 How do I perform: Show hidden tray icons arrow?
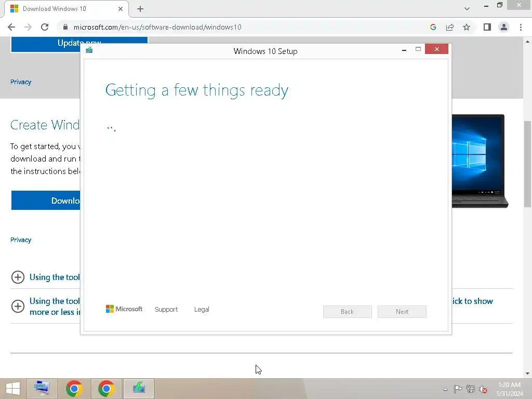[x=445, y=389]
